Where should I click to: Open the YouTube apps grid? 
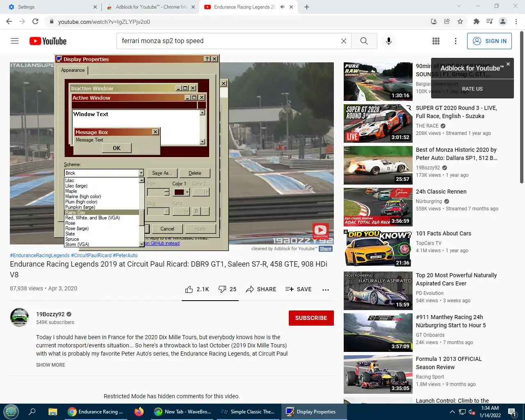pyautogui.click(x=436, y=41)
